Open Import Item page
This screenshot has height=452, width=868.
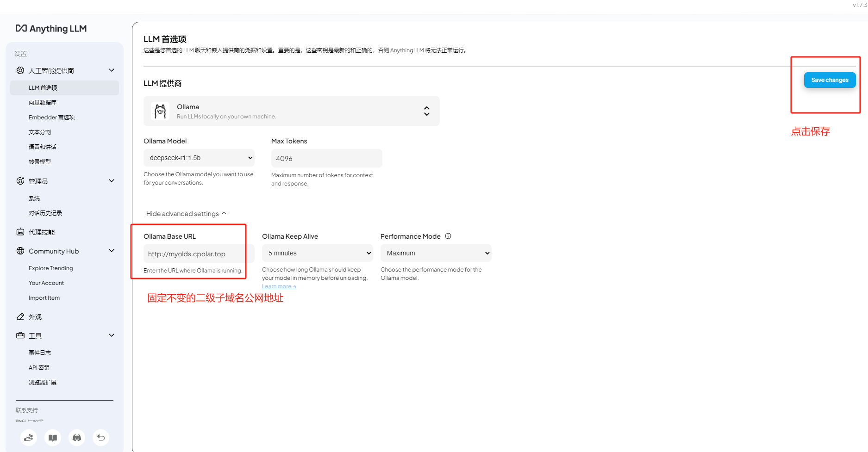pyautogui.click(x=44, y=298)
